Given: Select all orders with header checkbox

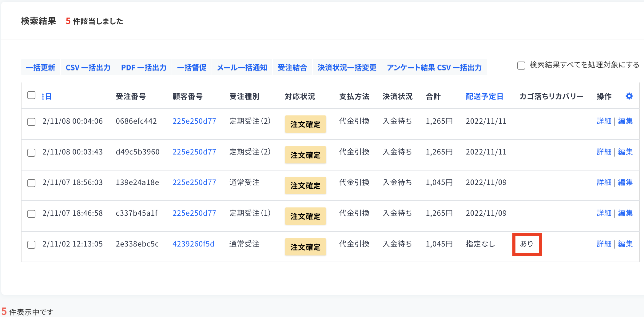Looking at the screenshot, I should coord(31,95).
